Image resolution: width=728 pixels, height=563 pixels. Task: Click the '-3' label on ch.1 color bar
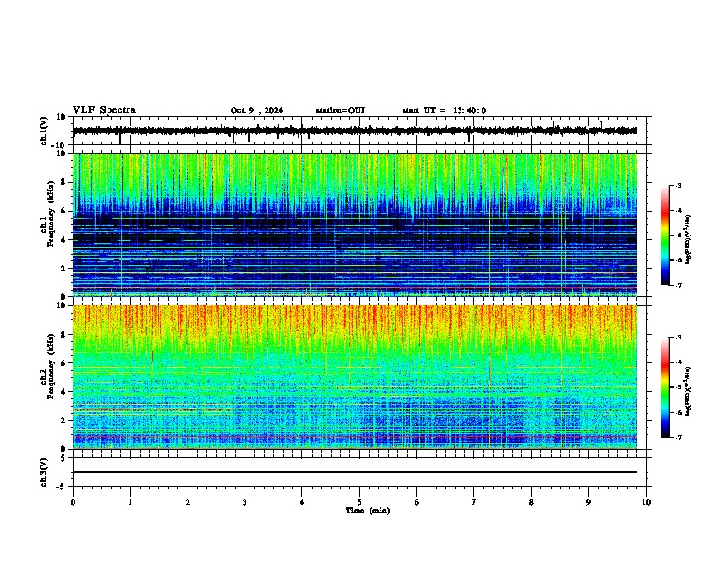pos(677,185)
